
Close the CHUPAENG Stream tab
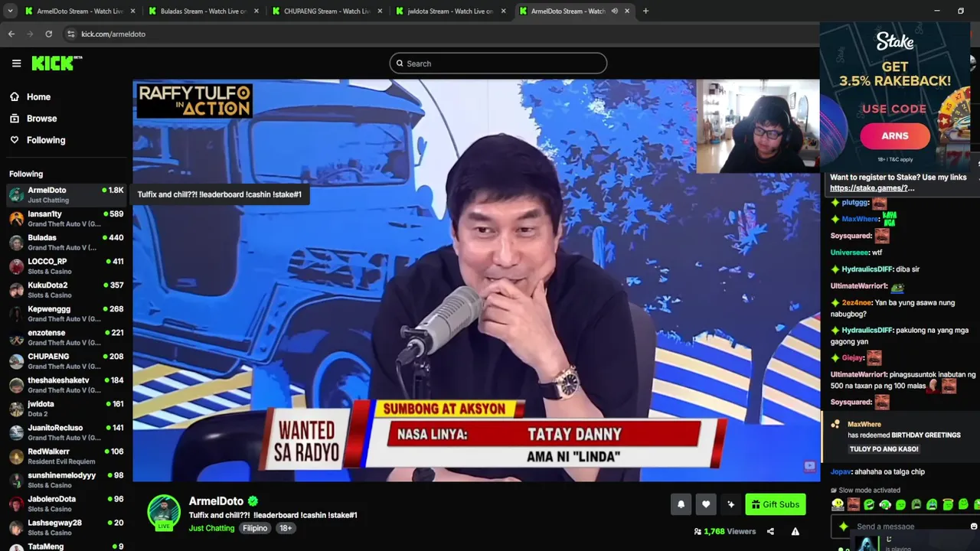380,11
